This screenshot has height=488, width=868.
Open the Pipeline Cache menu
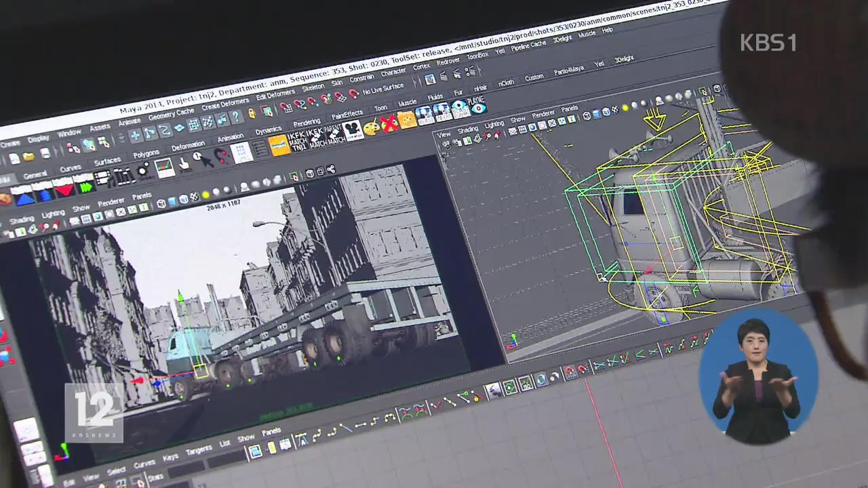point(528,45)
